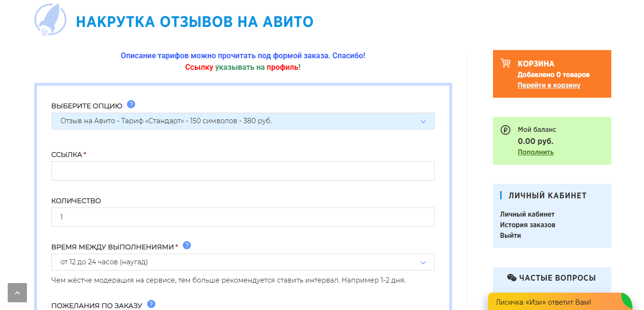Click the 0.00 руб. balance value

(x=535, y=141)
